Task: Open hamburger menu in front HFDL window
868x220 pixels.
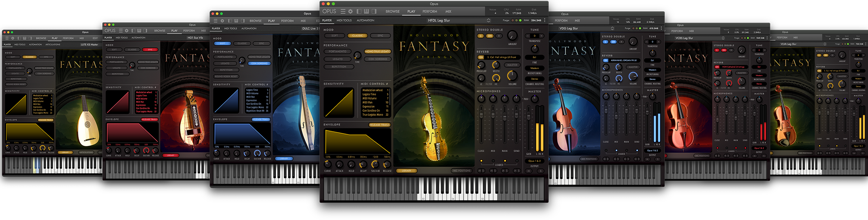Action: click(x=343, y=11)
